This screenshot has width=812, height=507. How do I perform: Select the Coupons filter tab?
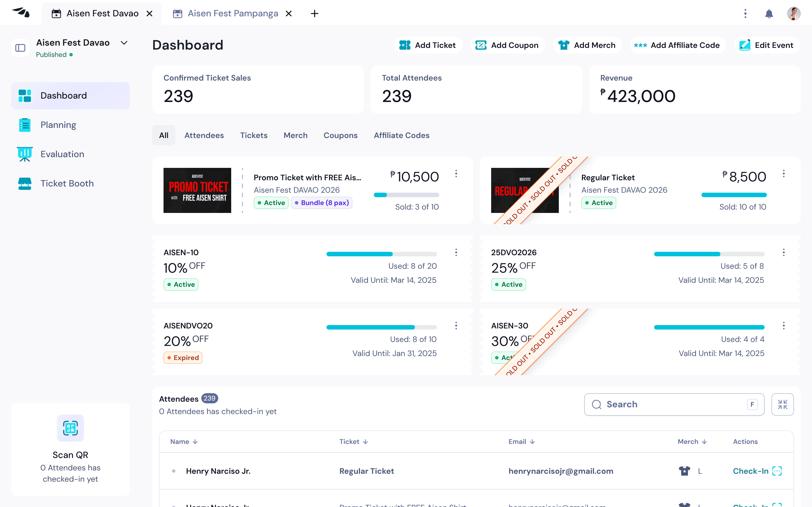click(340, 135)
